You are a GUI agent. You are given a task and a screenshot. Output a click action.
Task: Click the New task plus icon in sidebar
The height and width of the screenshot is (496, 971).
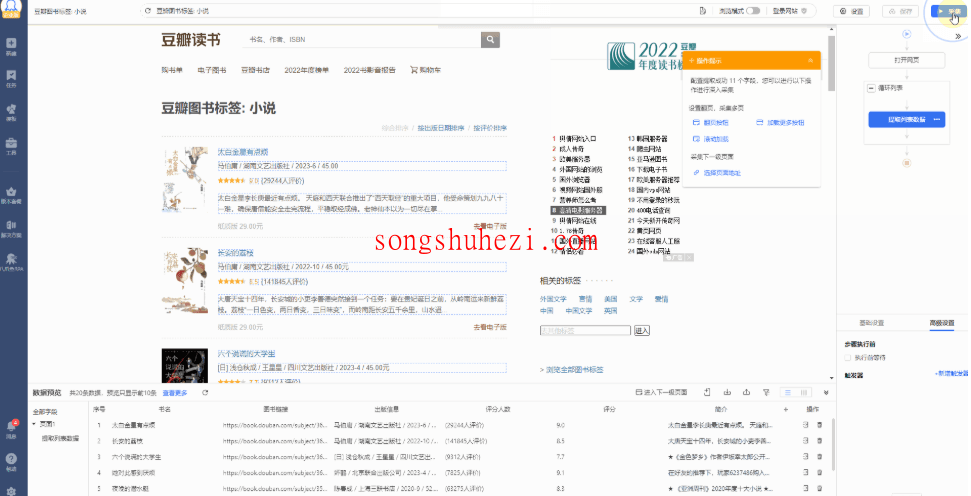[11, 43]
